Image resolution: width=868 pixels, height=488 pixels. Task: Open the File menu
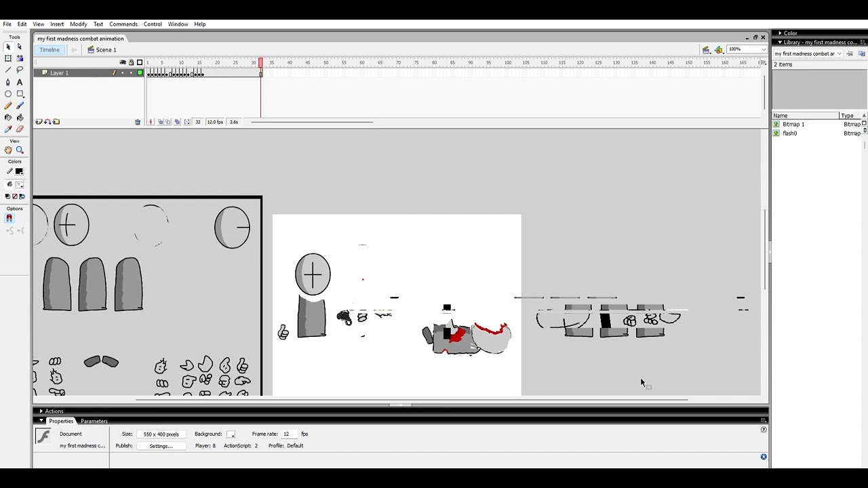click(x=7, y=24)
